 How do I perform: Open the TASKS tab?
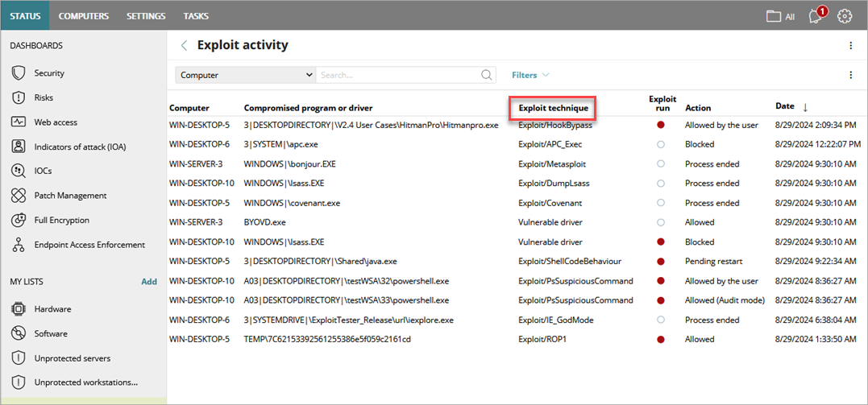196,16
